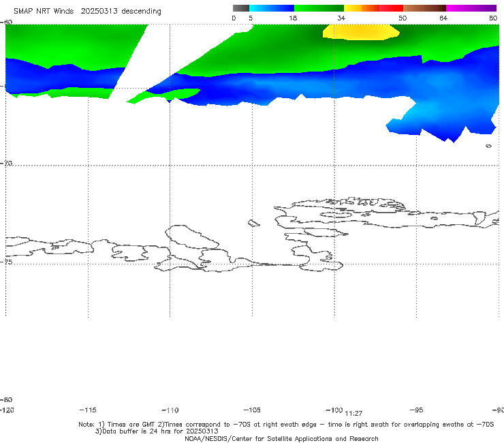504x443 pixels.
Task: Click the 'Times are GMT' note line
Action: pos(286,425)
